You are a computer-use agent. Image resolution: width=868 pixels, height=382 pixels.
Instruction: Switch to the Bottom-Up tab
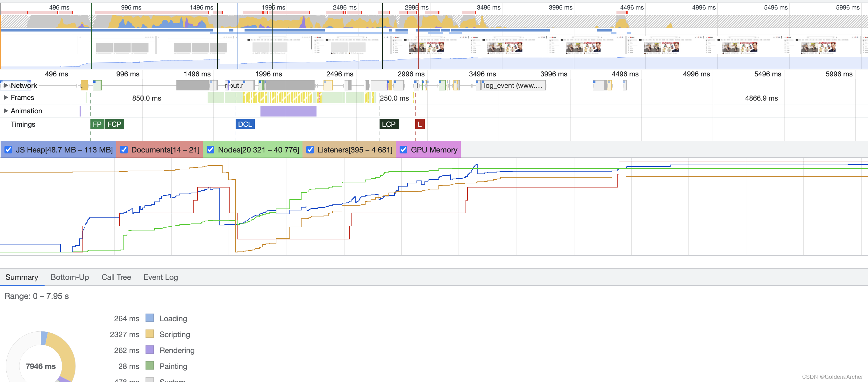(70, 277)
